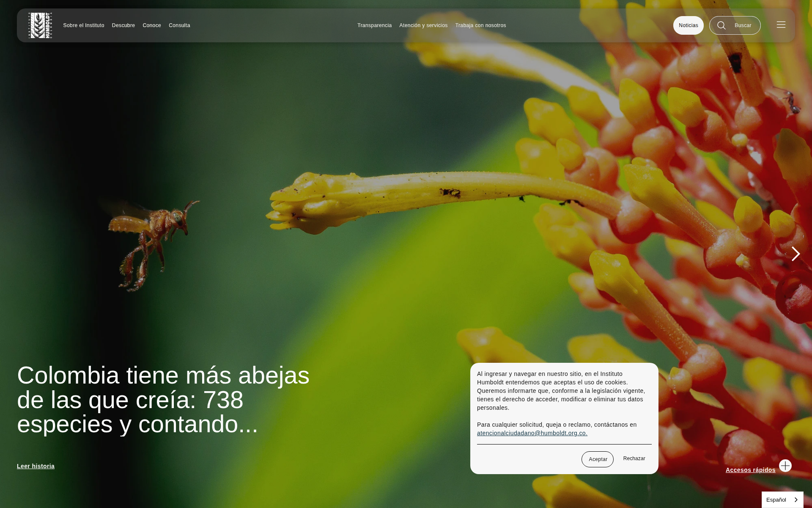Reject cookies with Rechazar

click(634, 458)
